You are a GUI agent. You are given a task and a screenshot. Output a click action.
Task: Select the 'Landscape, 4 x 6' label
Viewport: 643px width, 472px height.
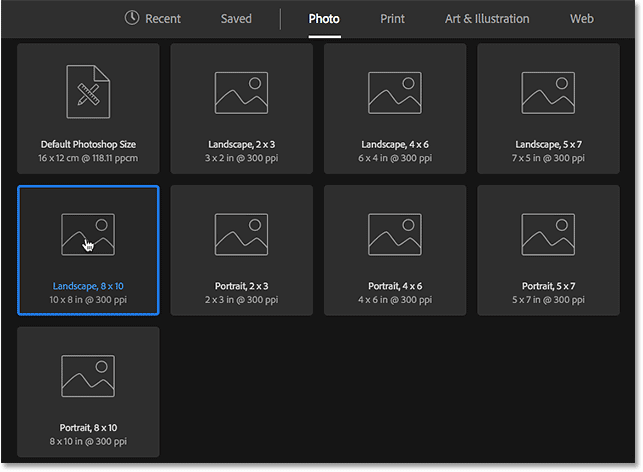395,144
